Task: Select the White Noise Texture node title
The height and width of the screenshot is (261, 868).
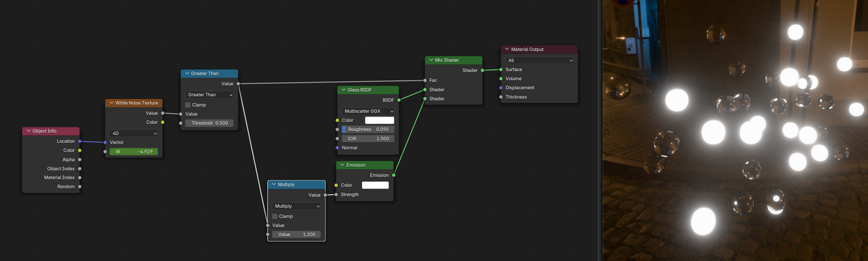Action: [136, 103]
